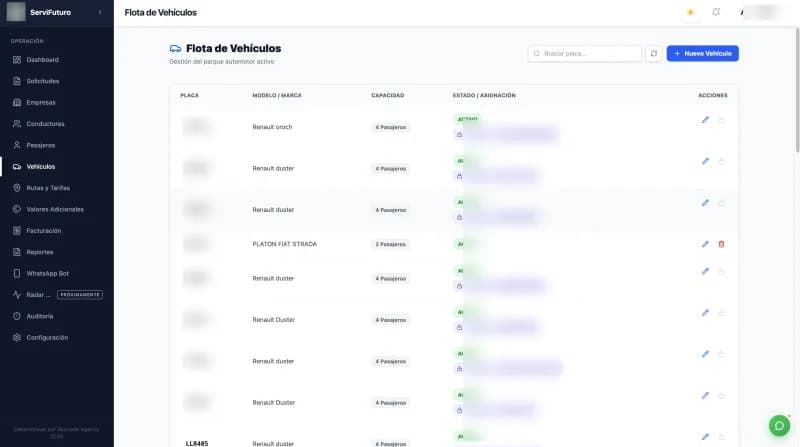Screen dimensions: 800x447
Task: Open the notifications bell
Action: (x=716, y=12)
